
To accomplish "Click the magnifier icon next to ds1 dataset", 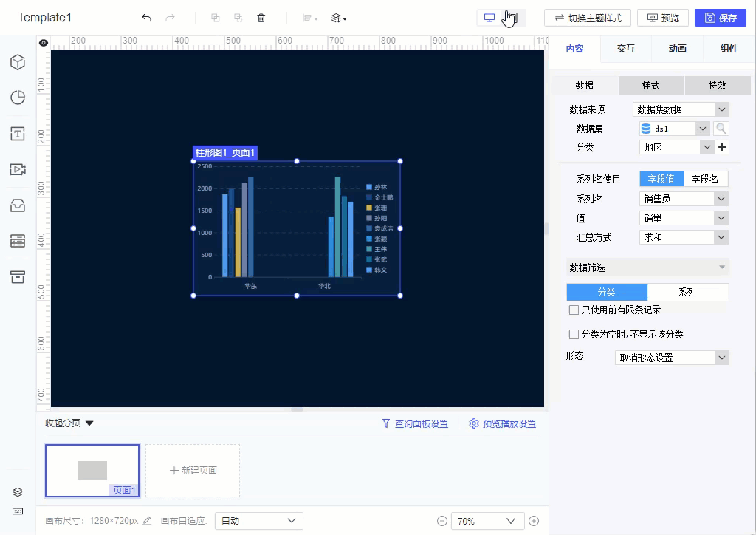I will point(721,128).
